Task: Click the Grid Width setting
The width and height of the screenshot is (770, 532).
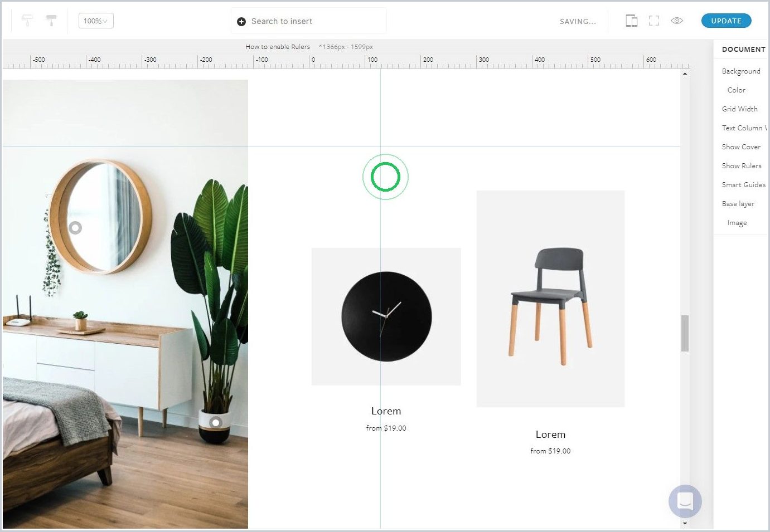Action: (x=739, y=109)
